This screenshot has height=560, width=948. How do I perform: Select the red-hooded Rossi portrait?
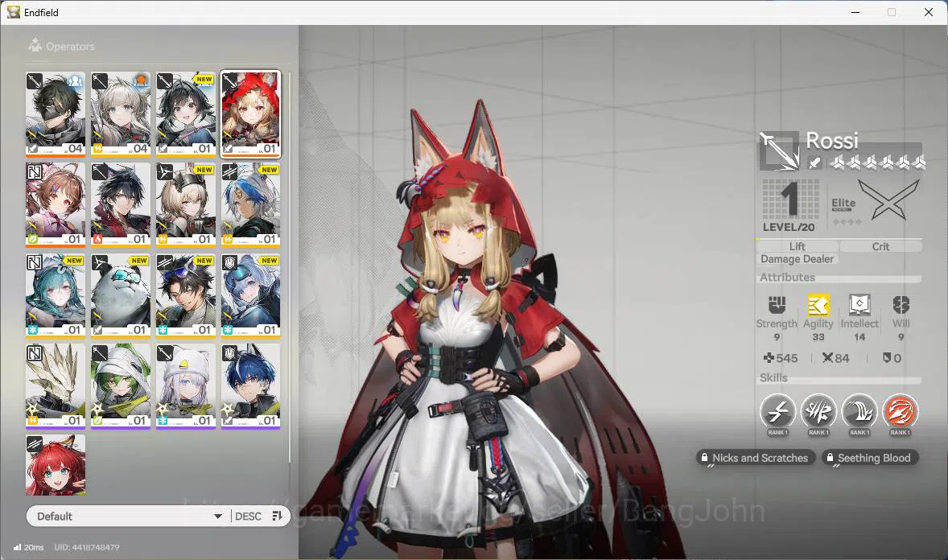(251, 113)
